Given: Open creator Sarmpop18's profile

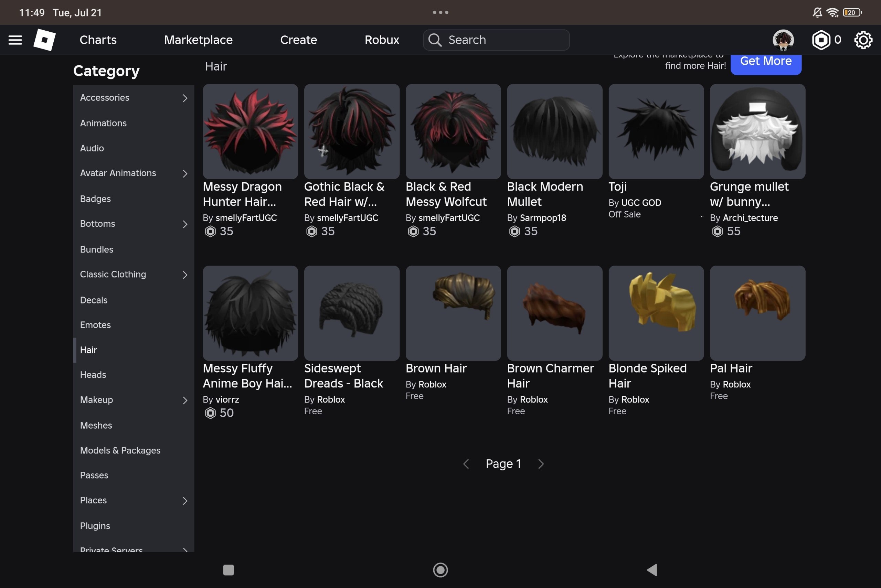Looking at the screenshot, I should tap(543, 218).
